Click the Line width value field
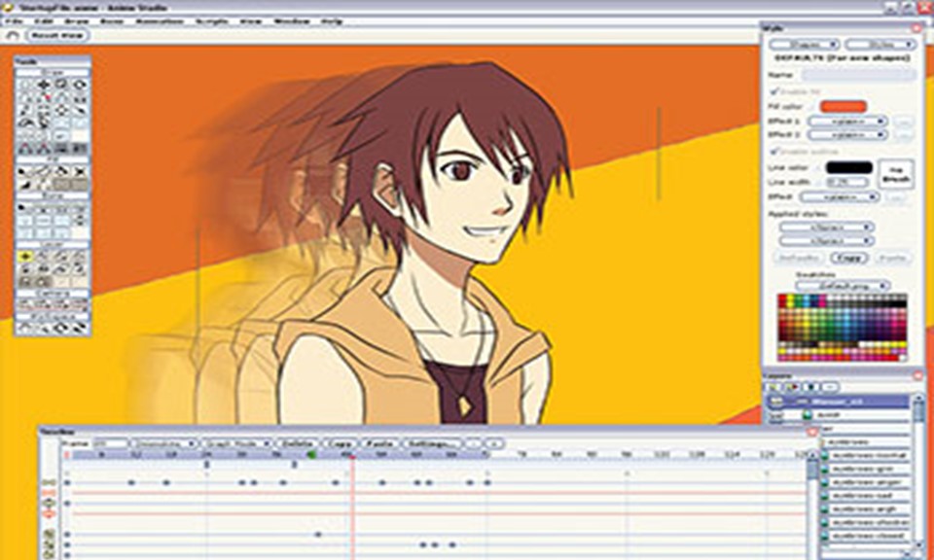This screenshot has height=560, width=934. pyautogui.click(x=847, y=182)
